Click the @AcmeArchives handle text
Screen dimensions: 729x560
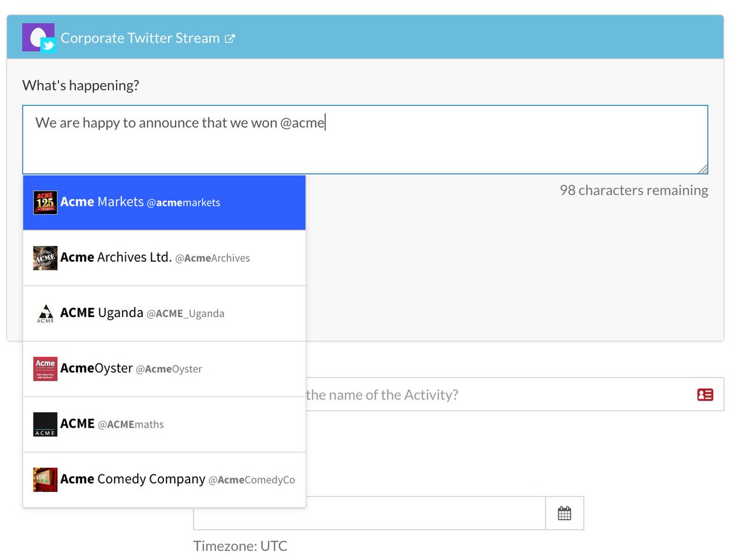tap(213, 258)
